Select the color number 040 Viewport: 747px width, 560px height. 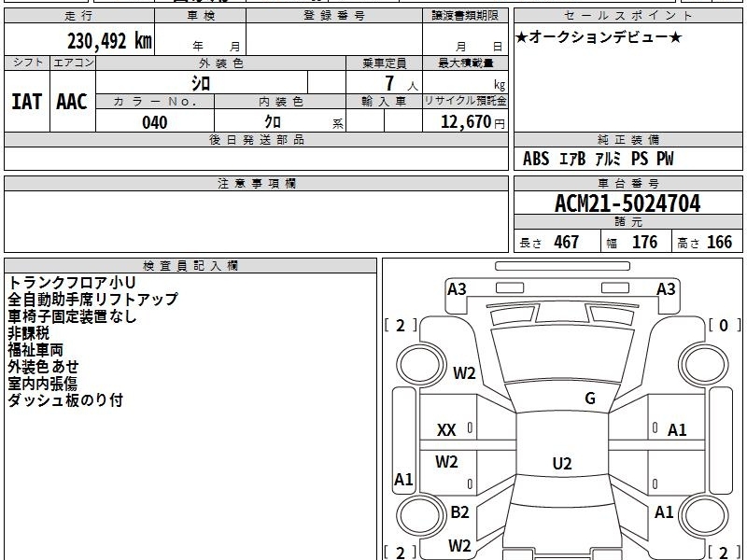click(x=155, y=122)
